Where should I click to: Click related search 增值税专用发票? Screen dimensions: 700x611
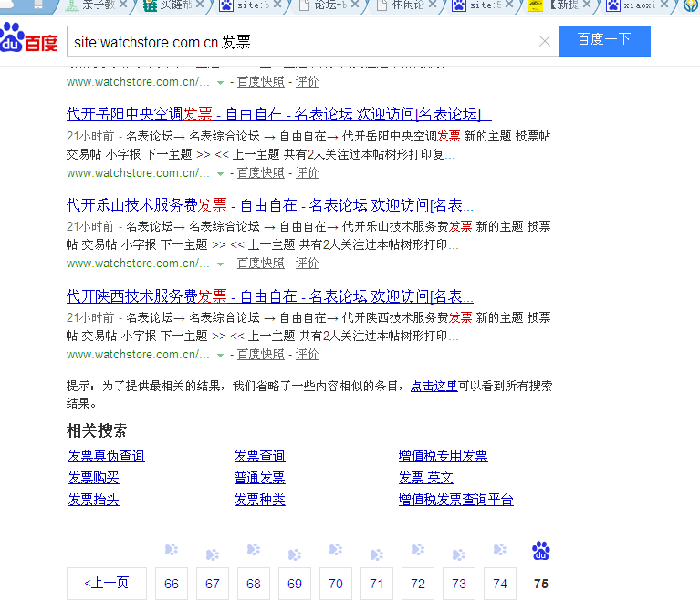coord(443,455)
